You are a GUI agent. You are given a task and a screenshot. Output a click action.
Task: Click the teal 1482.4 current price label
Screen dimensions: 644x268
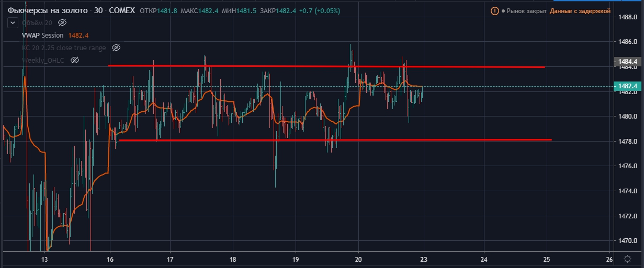click(627, 86)
